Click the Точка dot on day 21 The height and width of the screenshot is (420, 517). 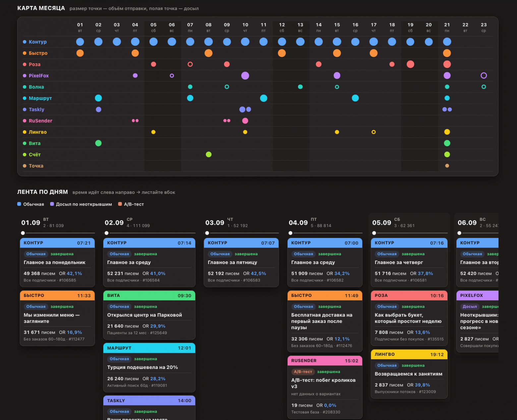pyautogui.click(x=447, y=166)
